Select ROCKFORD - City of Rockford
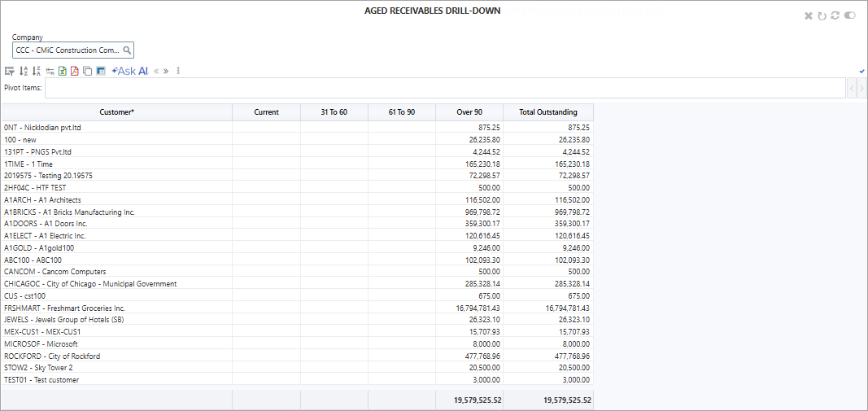This screenshot has height=411, width=868. click(52, 356)
